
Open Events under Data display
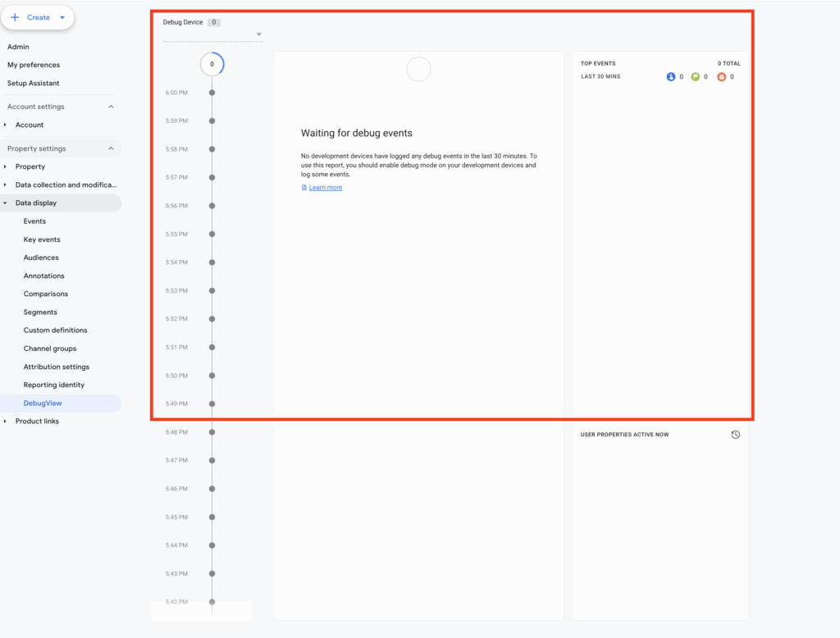point(34,221)
